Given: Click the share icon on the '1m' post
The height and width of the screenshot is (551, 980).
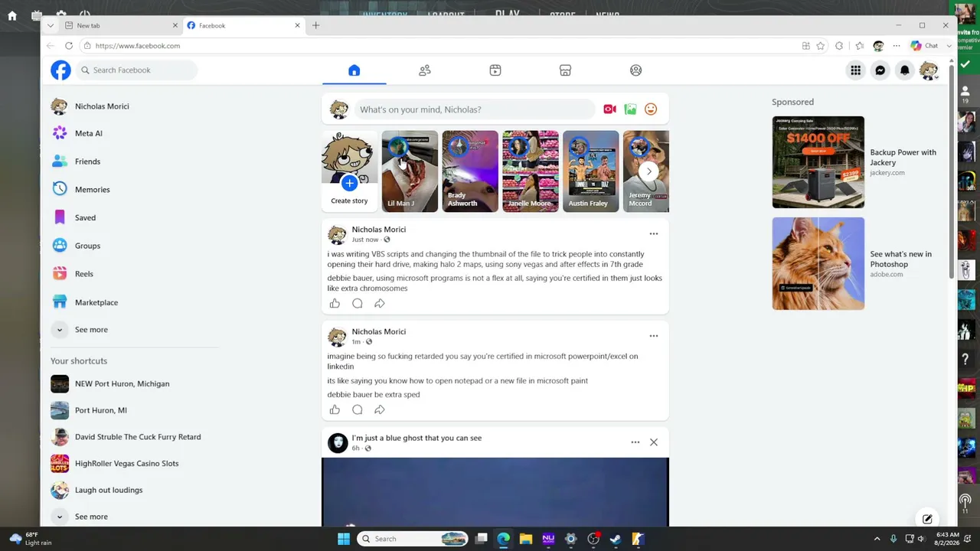Looking at the screenshot, I should [x=379, y=409].
